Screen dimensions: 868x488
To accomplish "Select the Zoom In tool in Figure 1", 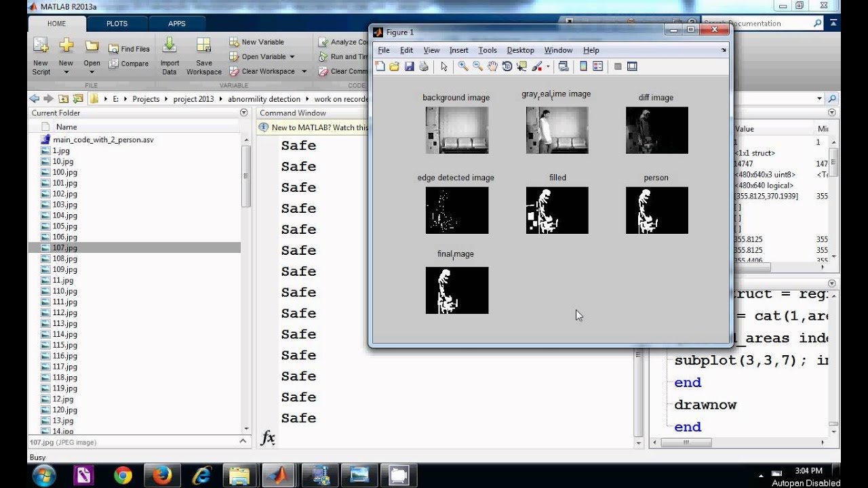I will [x=462, y=66].
